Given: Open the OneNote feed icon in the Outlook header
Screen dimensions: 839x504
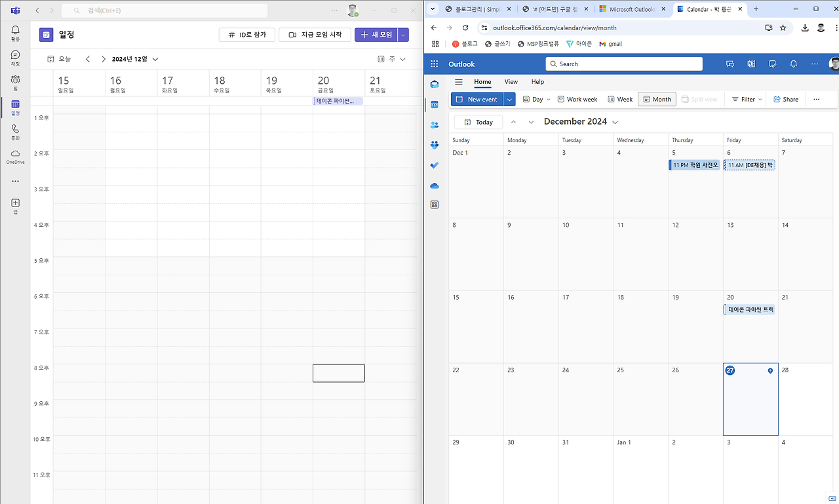Looking at the screenshot, I should tap(751, 64).
